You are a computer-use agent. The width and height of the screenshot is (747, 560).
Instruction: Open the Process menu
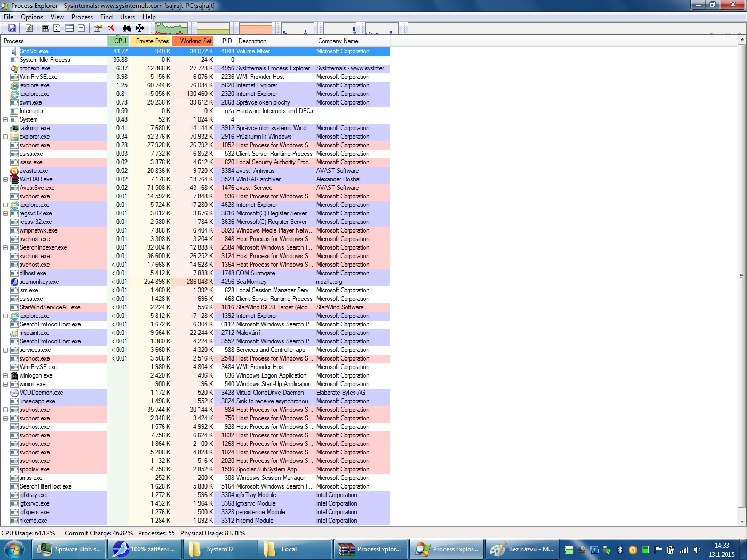pos(82,17)
